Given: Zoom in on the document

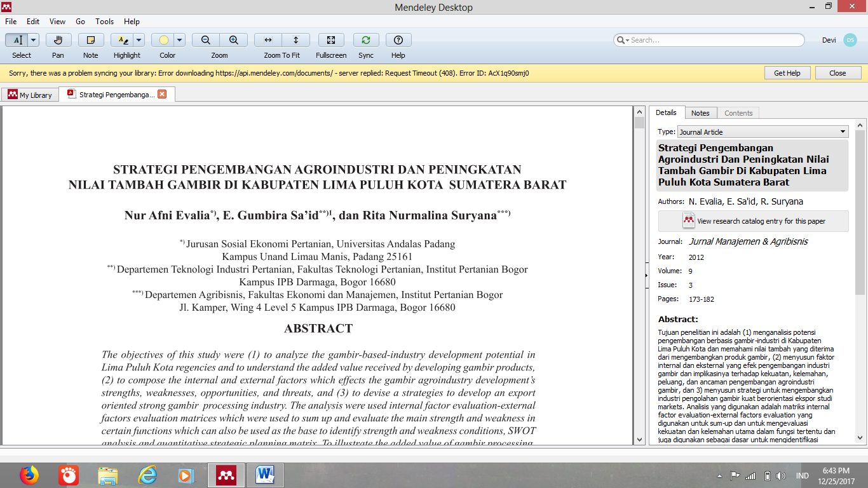Looking at the screenshot, I should (x=233, y=40).
